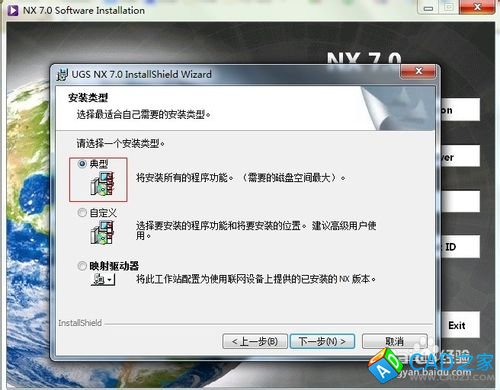
Task: Select the 自定义 radio button
Action: 82,212
